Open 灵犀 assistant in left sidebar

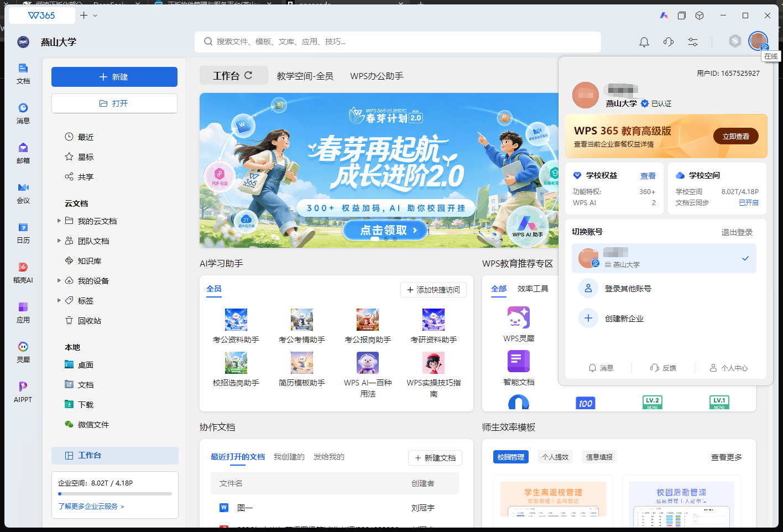(23, 352)
